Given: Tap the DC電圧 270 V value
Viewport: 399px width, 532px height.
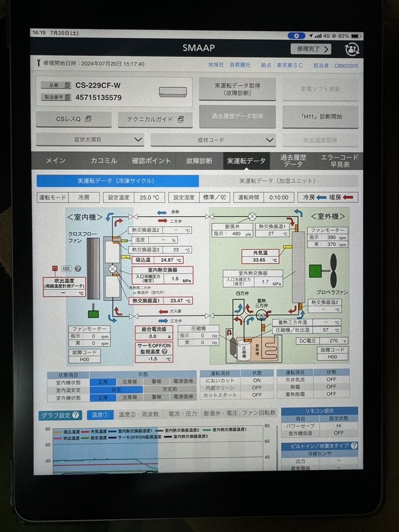Looking at the screenshot, I should click(x=322, y=341).
